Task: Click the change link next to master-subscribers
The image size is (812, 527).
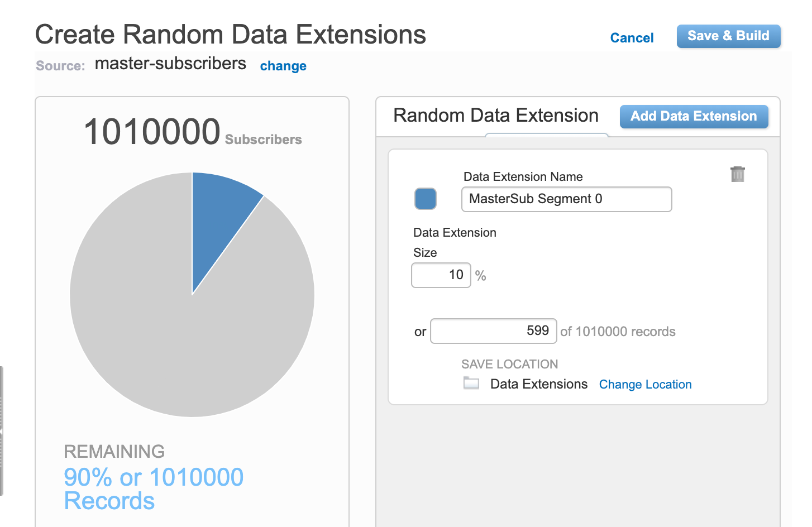Action: point(283,66)
